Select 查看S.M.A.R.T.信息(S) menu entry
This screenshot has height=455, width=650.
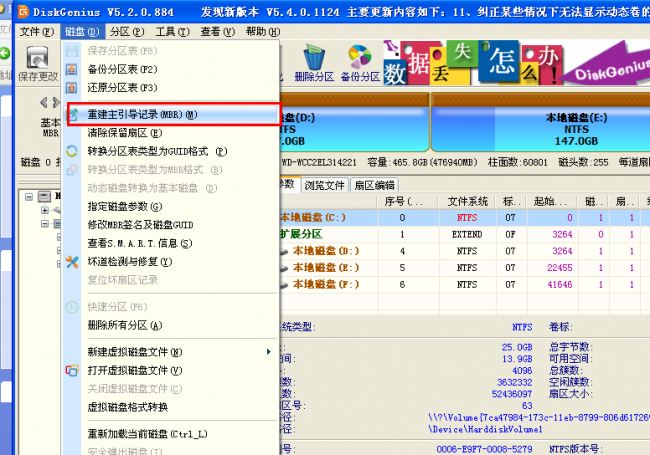[x=171, y=243]
